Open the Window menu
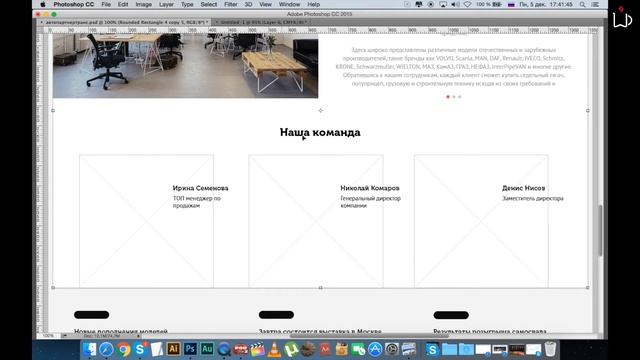This screenshot has height=360, width=640. pyautogui.click(x=289, y=4)
